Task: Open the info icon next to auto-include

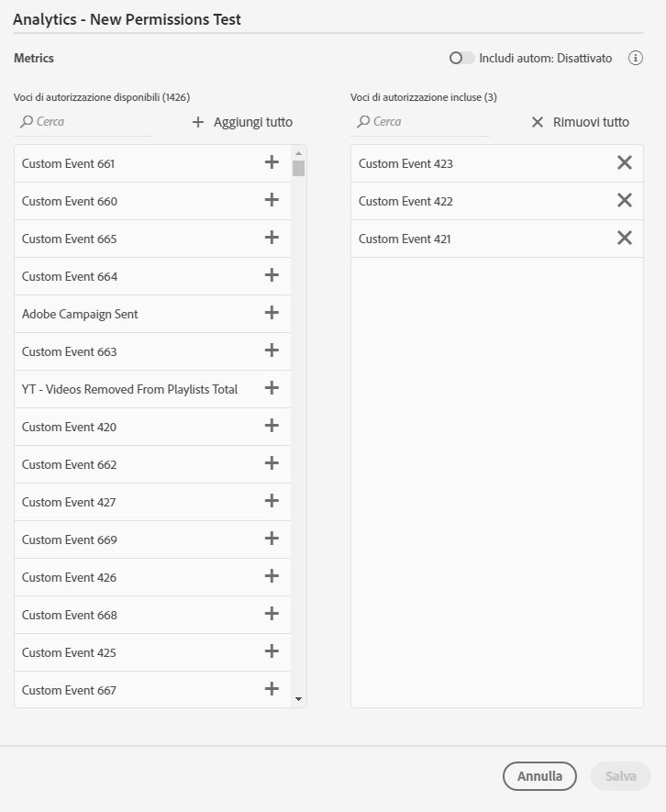Action: 636,58
